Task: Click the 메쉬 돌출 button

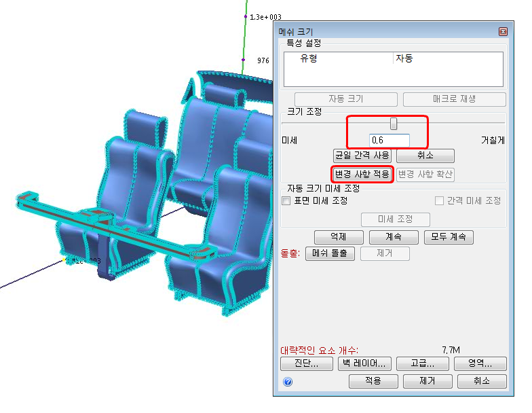Action: point(330,253)
